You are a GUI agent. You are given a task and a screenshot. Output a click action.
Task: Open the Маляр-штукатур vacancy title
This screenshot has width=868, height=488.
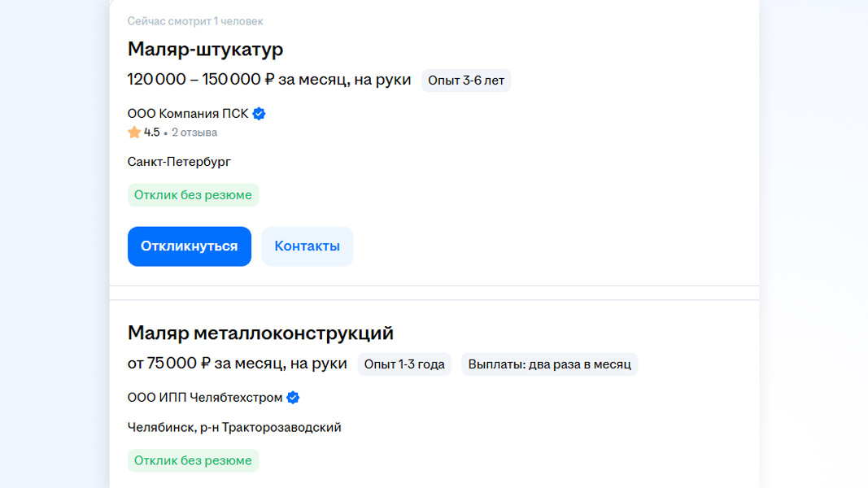coord(205,50)
